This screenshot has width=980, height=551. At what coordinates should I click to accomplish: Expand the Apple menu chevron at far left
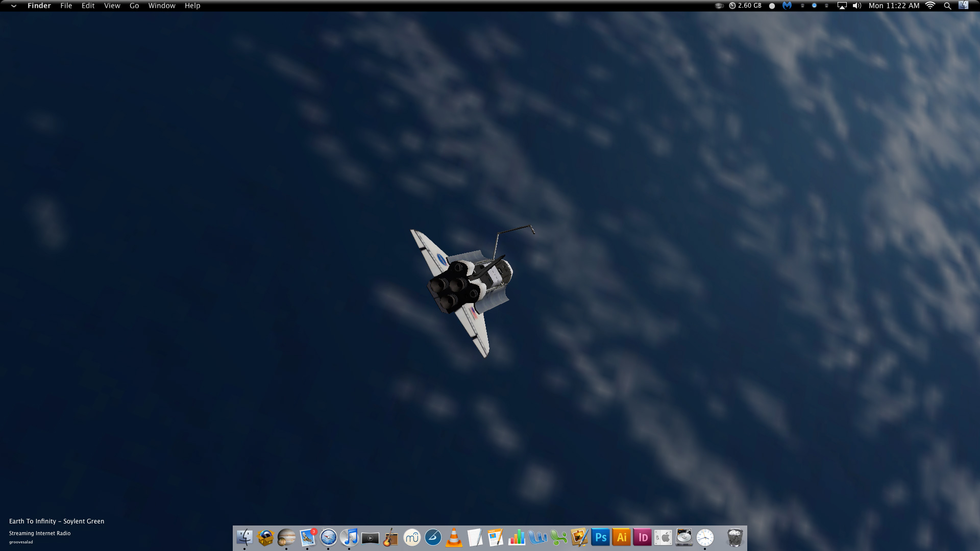click(x=14, y=6)
